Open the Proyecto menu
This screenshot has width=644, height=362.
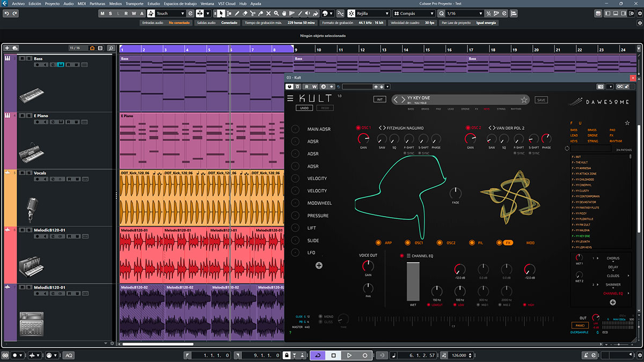(x=52, y=3)
